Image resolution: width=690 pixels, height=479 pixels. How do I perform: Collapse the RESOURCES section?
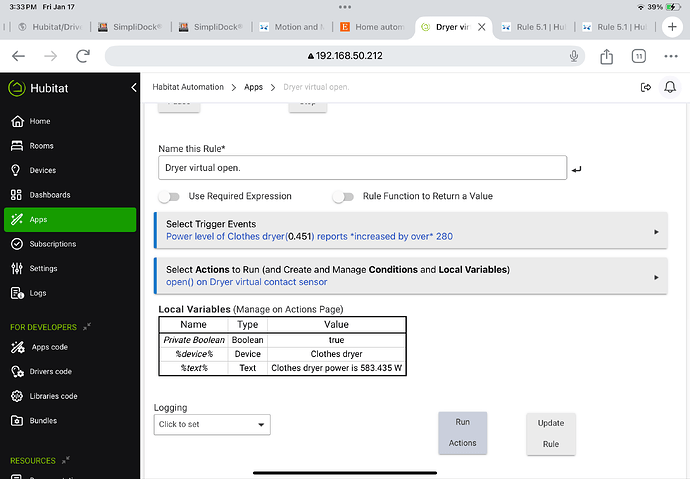66,460
